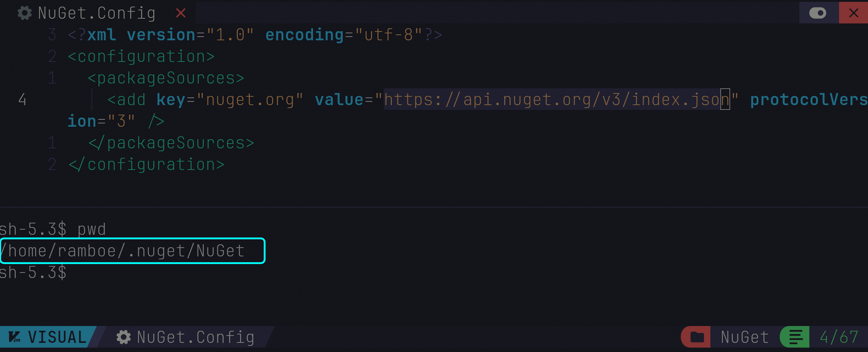868x352 pixels.
Task: Click the NuGet.Config filename in the statusline
Action: pos(195,337)
